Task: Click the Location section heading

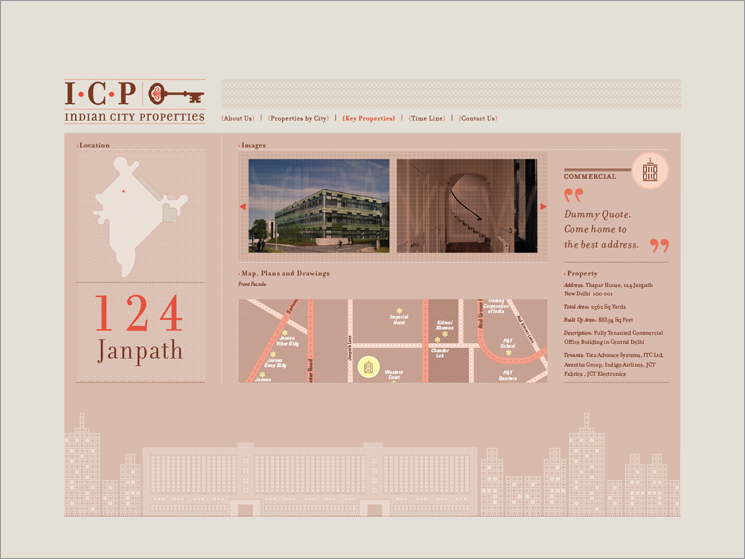Action: (x=94, y=145)
